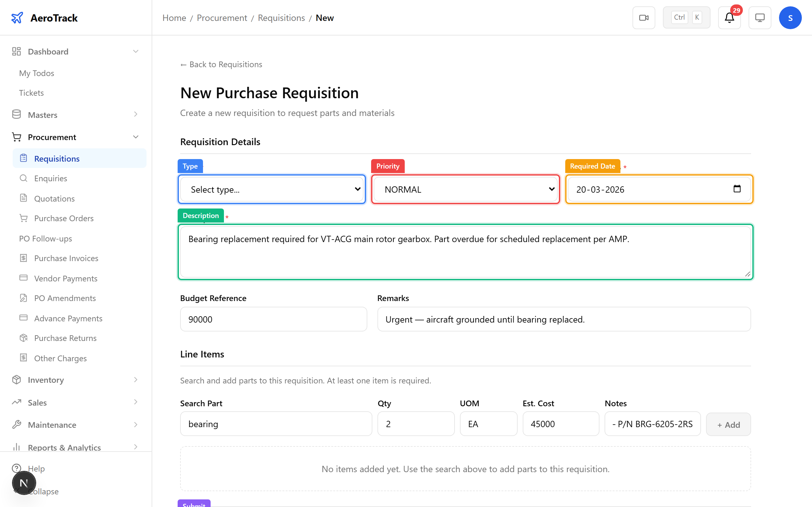Click Back to Requisitions link
Screen dimensions: 812x507
pos(221,64)
